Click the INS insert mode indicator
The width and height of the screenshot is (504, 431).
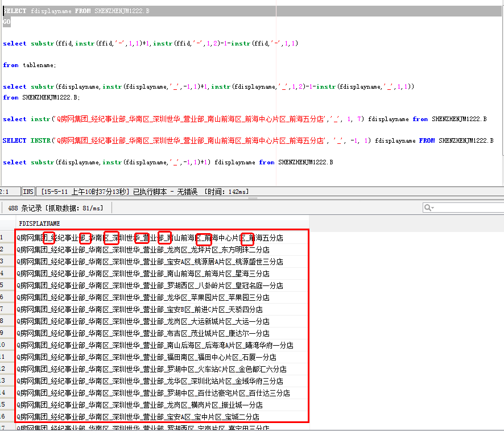[x=28, y=192]
